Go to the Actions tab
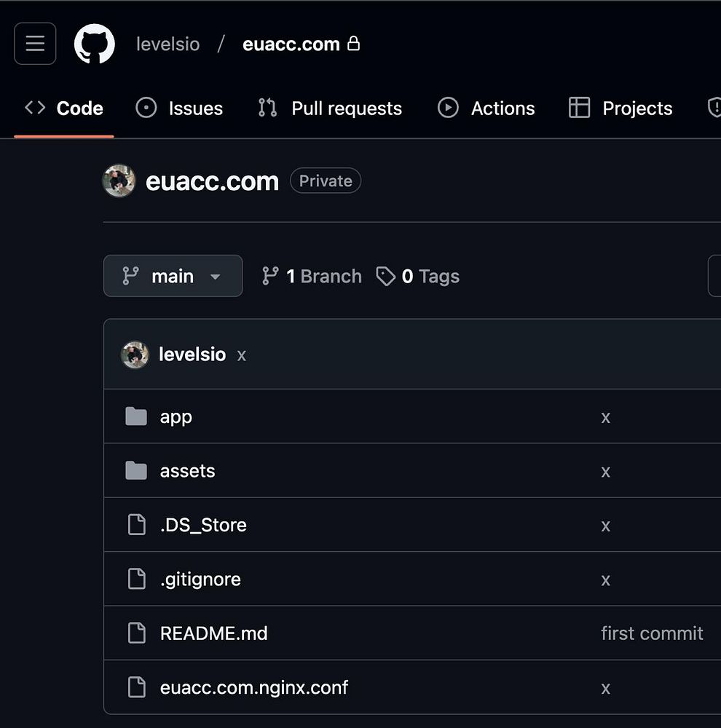Viewport: 721px width, 728px height. click(x=486, y=108)
